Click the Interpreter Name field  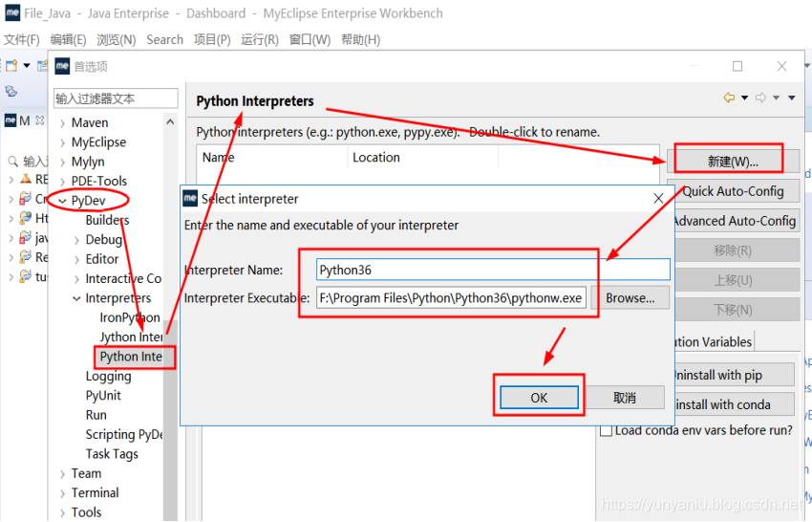[x=493, y=270]
